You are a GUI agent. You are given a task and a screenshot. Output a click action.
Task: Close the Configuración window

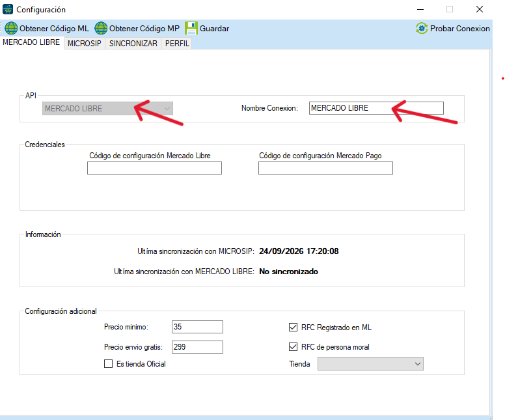[480, 9]
